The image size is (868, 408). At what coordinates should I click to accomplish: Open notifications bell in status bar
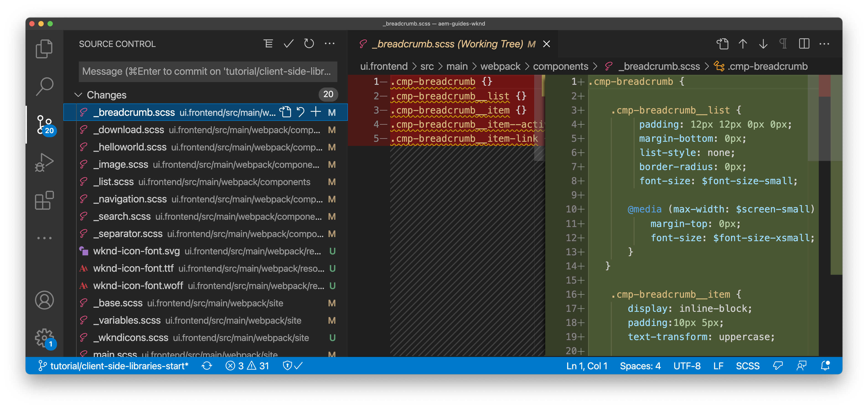[x=825, y=366]
